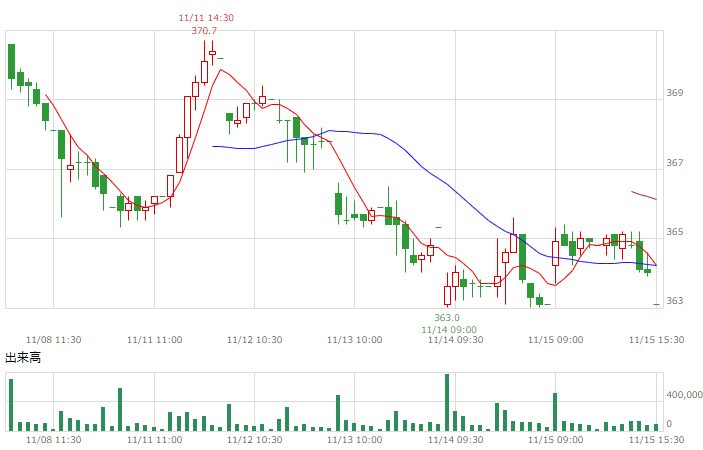The height and width of the screenshot is (450, 703).
Task: Click the low price value 363.0
Action: [x=447, y=317]
